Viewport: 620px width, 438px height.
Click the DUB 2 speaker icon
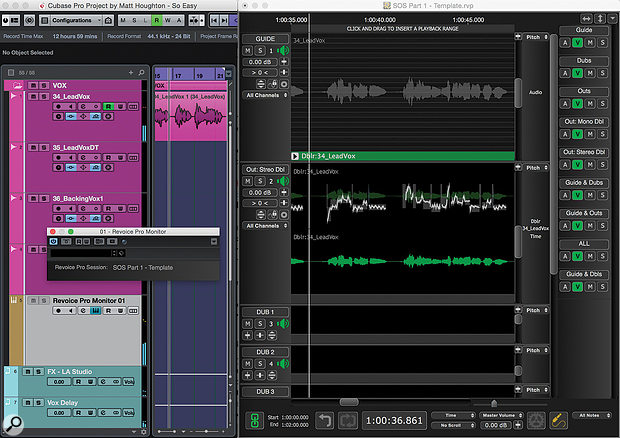pos(283,364)
